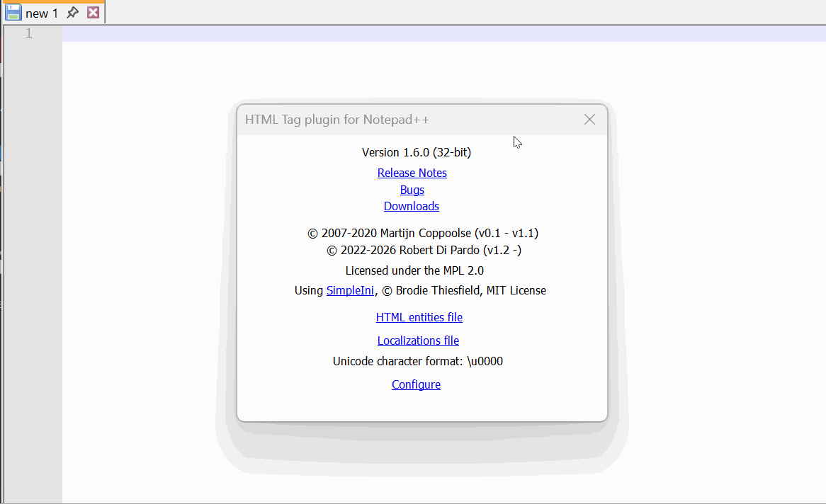This screenshot has height=504, width=826.
Task: Click the Licensed under the MPL 2.0 text
Action: (x=414, y=270)
